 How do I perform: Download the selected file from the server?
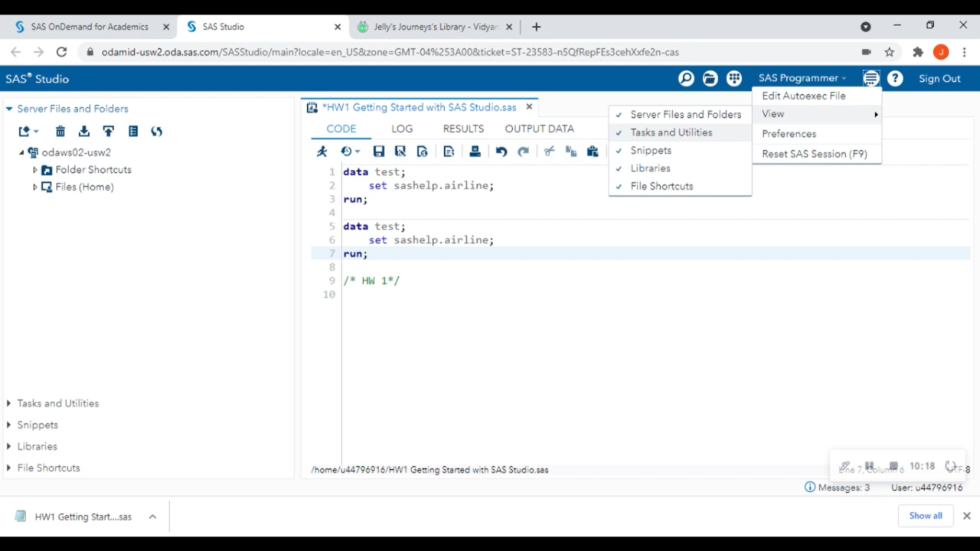[x=84, y=132]
